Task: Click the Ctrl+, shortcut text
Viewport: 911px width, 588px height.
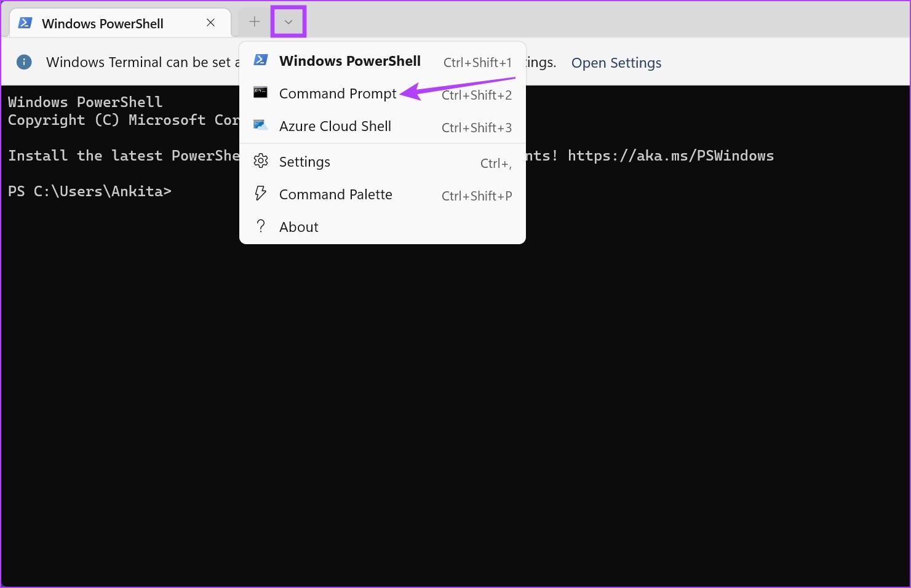Action: coord(496,164)
